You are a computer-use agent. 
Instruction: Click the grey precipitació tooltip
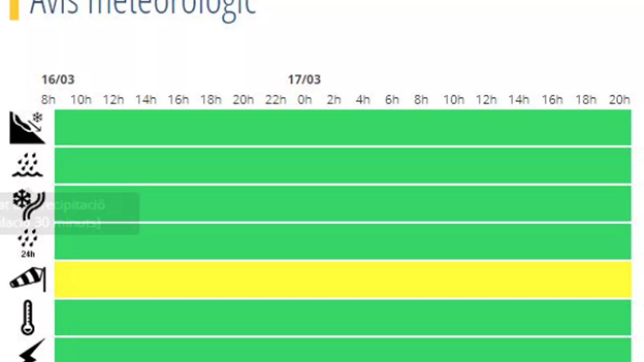coord(69,214)
